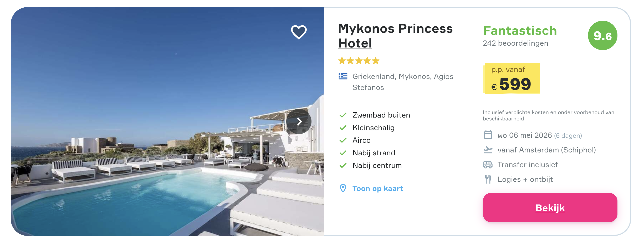Click the transfer bus icon

click(488, 165)
